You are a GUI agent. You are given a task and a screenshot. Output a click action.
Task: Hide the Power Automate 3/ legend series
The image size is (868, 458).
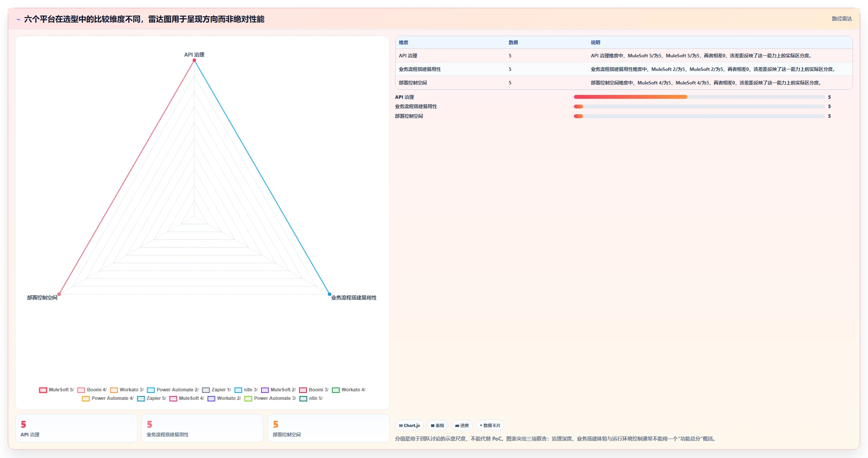(270, 398)
